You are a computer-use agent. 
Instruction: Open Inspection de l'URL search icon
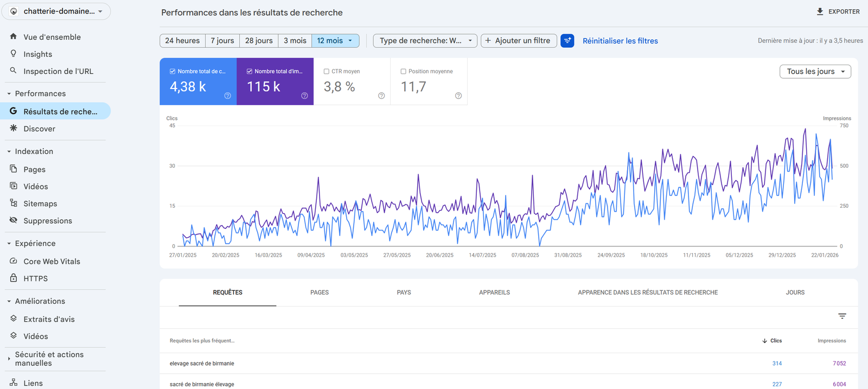(14, 71)
